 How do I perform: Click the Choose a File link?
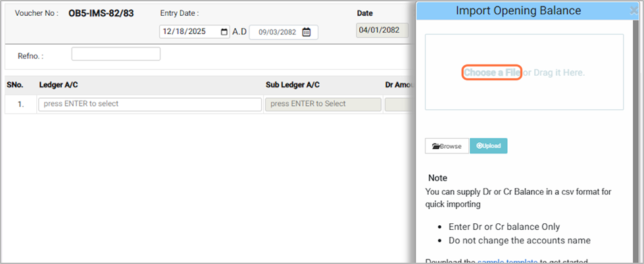pos(492,72)
